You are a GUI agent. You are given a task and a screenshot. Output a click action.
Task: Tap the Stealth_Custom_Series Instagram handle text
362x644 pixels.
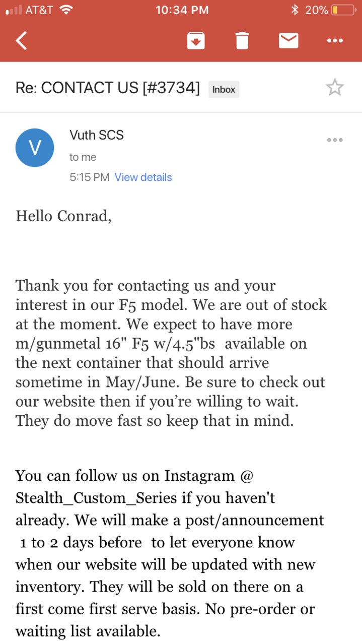[96, 498]
